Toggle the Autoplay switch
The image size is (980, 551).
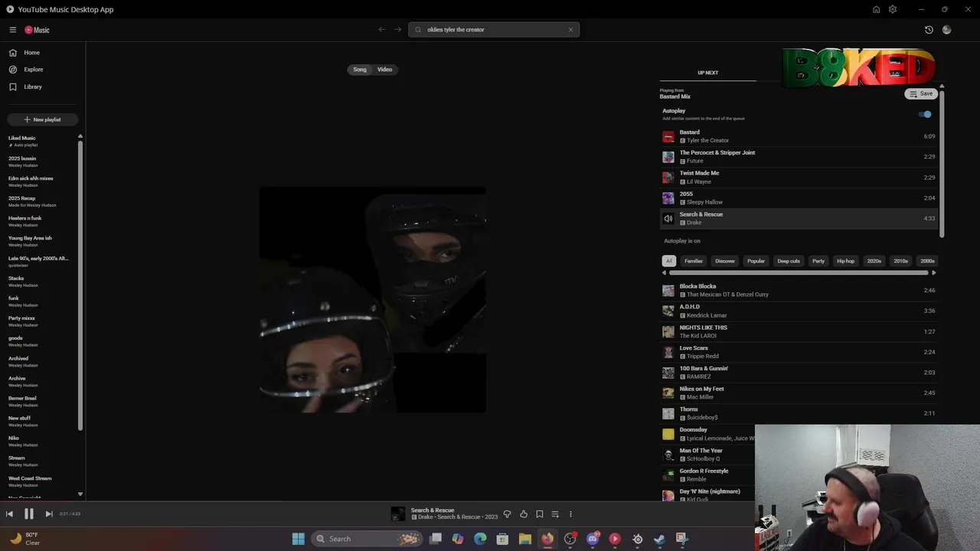click(x=926, y=114)
